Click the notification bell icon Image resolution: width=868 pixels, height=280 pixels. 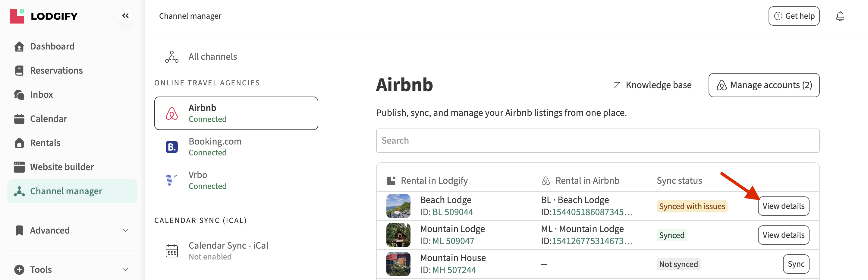[x=840, y=16]
